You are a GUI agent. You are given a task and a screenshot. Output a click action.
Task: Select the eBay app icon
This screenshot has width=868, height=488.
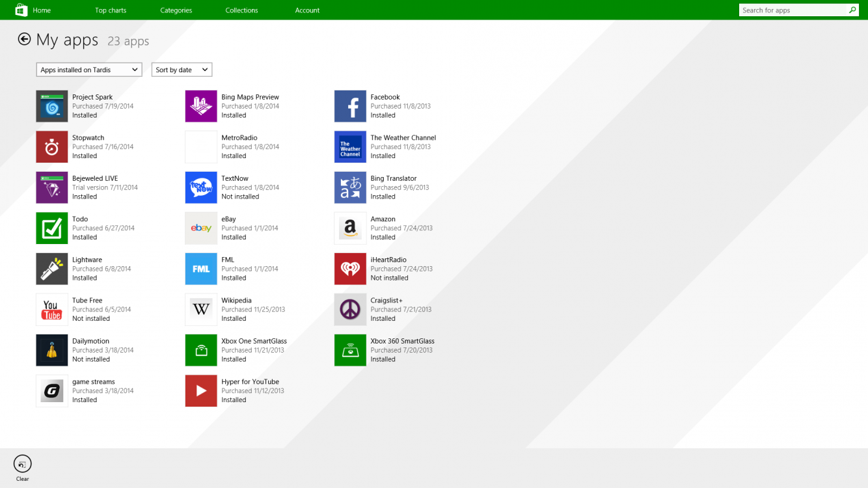point(201,228)
